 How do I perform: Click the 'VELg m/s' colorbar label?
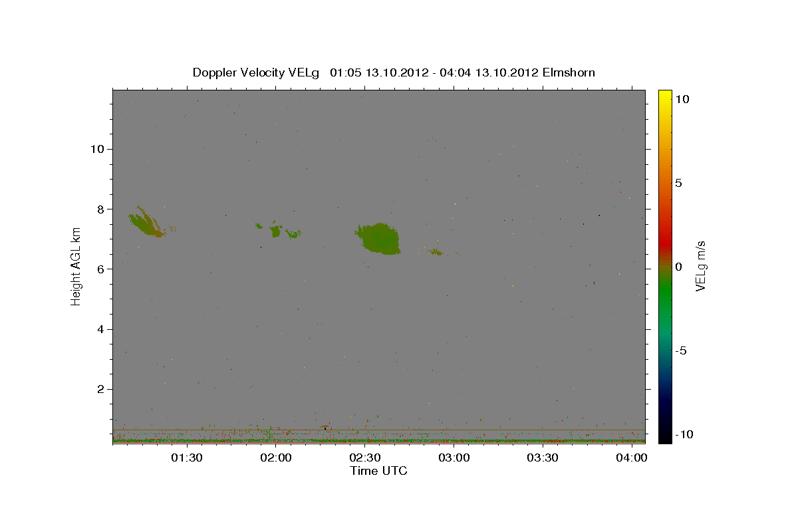[700, 266]
